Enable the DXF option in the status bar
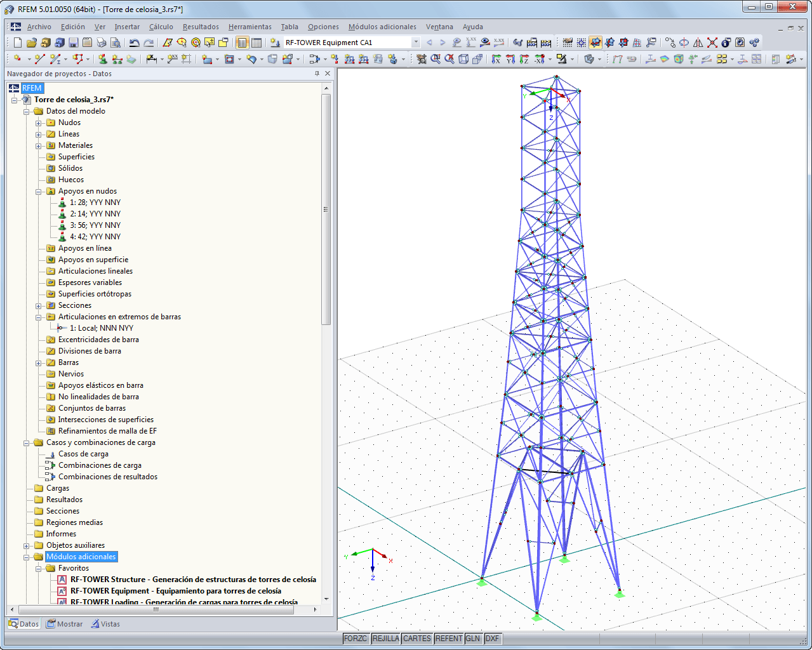The width and height of the screenshot is (812, 650). point(493,639)
